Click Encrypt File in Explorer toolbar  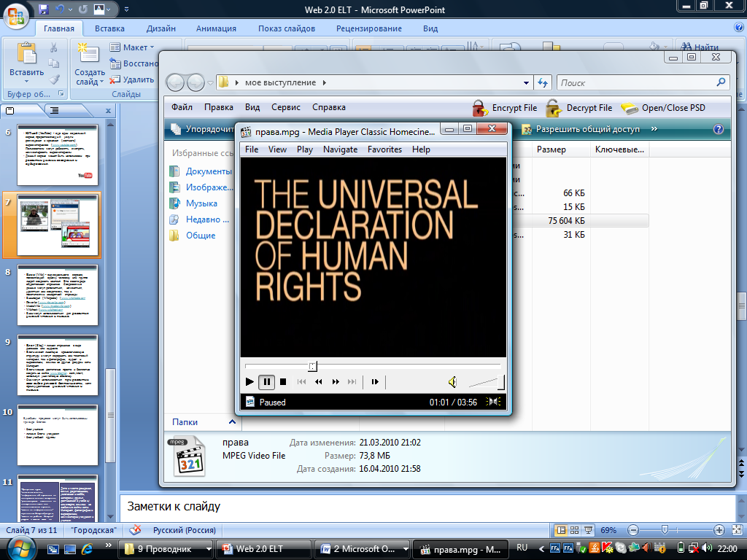(505, 108)
